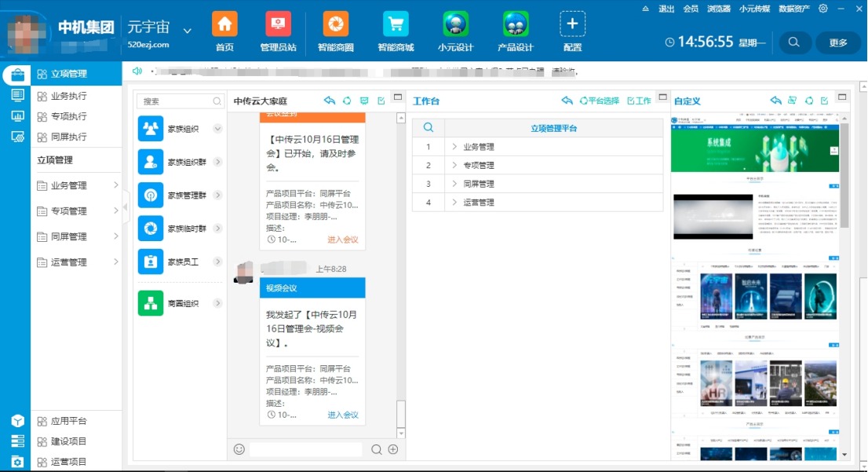Viewport: 868px width, 472px height.
Task: Expand the 家族组织 dropdown arrow
Action: [217, 129]
